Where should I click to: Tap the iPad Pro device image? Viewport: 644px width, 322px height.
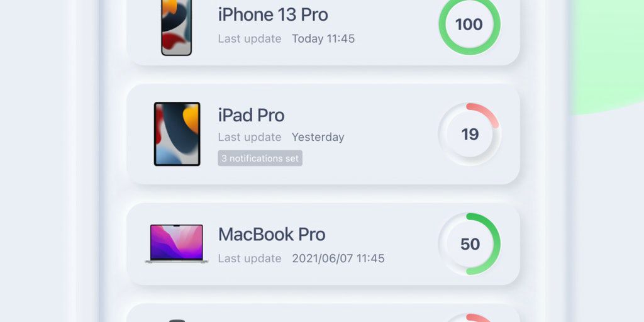pos(177,134)
